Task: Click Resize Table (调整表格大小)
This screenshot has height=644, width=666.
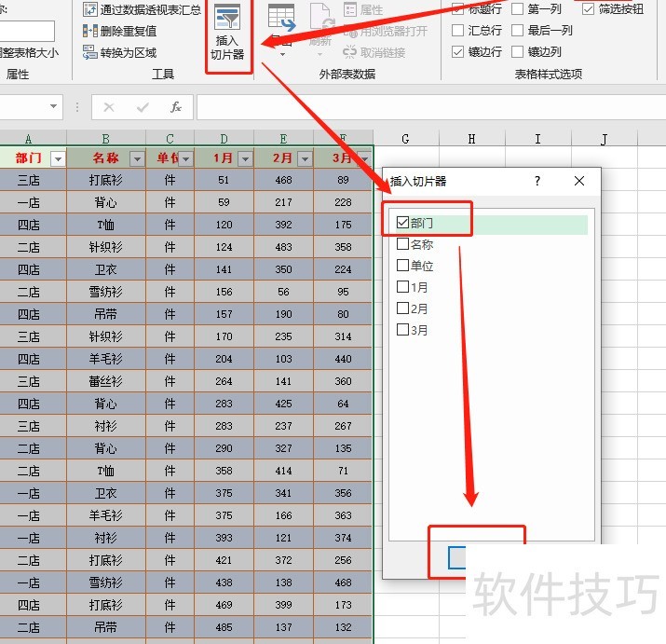Action: tap(29, 53)
